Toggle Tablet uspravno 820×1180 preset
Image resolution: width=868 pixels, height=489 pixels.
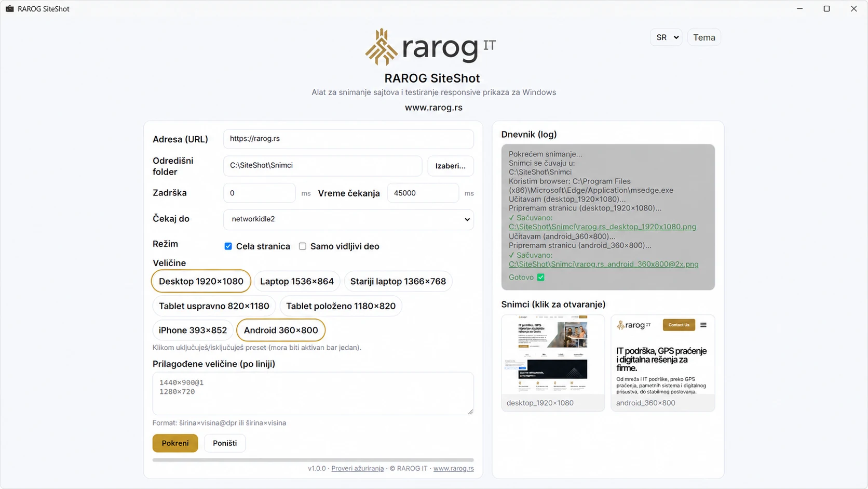pos(214,306)
